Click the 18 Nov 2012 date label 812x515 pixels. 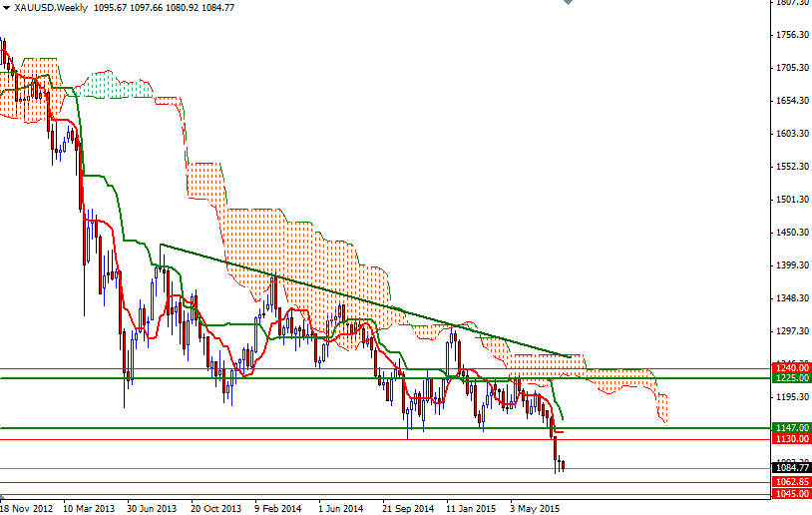click(x=27, y=507)
